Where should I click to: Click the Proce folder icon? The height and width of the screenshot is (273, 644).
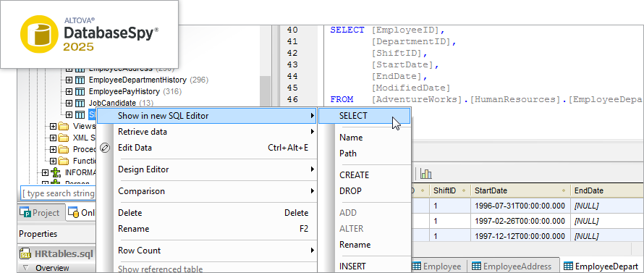(64, 149)
